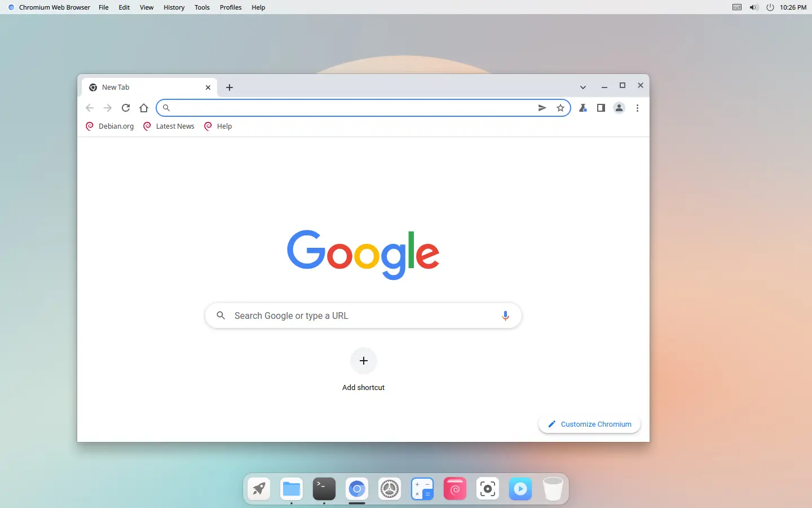Open the profile avatar menu
Image resolution: width=812 pixels, height=508 pixels.
pos(619,108)
